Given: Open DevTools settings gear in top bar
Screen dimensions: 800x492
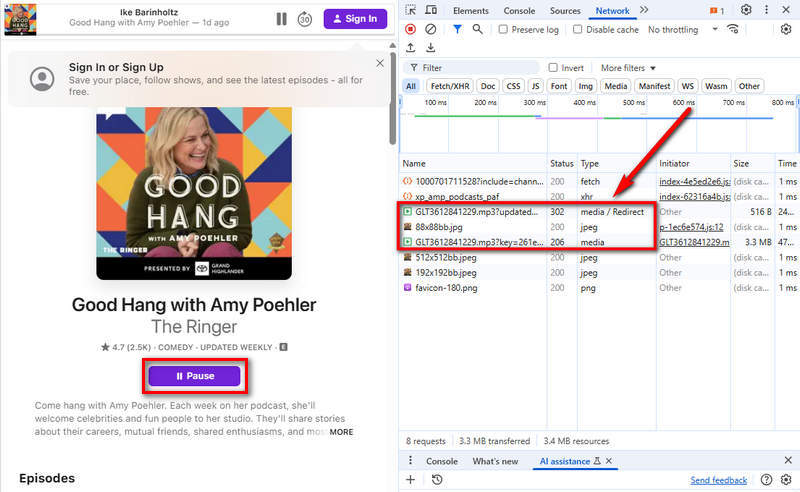Looking at the screenshot, I should tap(746, 10).
